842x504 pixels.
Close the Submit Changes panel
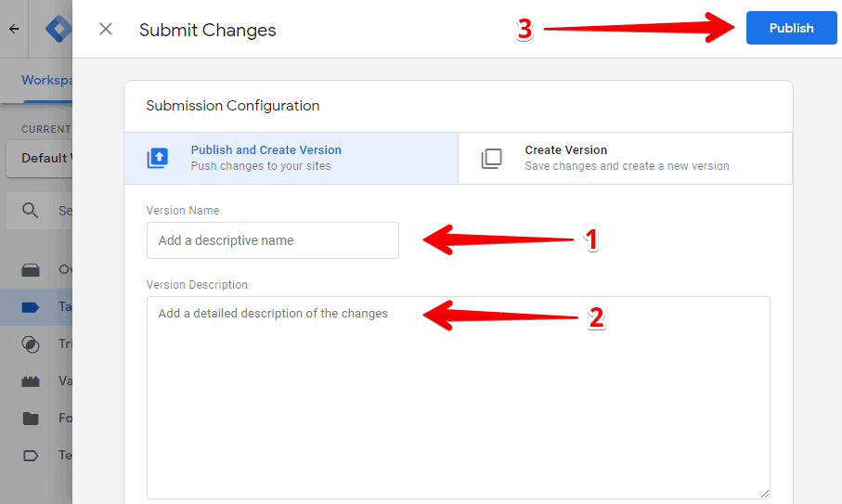pyautogui.click(x=106, y=29)
